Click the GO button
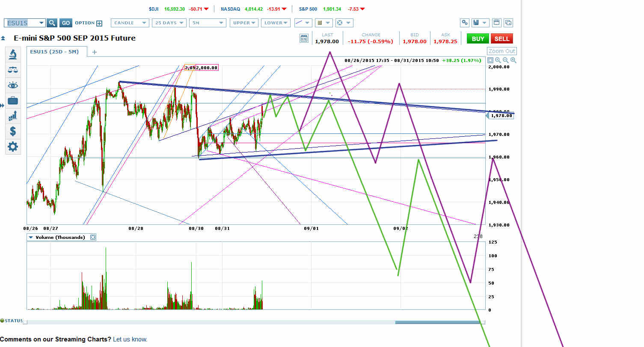Screen dimensions: 644x347 point(65,23)
